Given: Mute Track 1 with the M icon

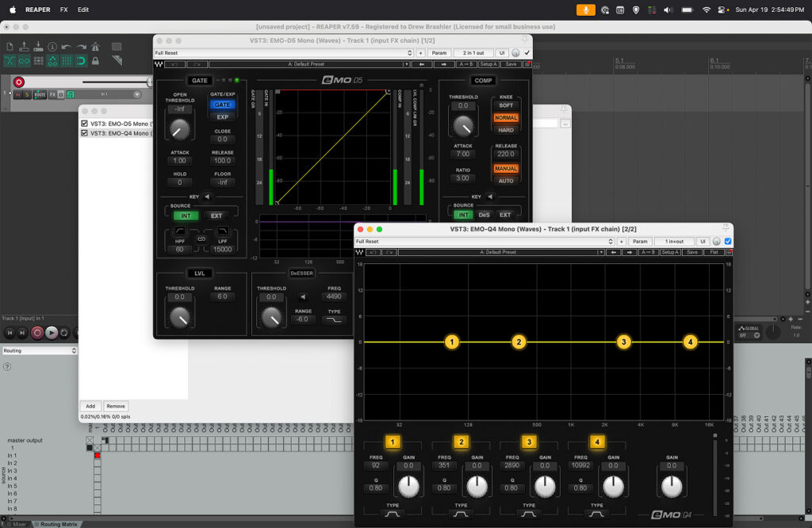Looking at the screenshot, I should [17, 95].
